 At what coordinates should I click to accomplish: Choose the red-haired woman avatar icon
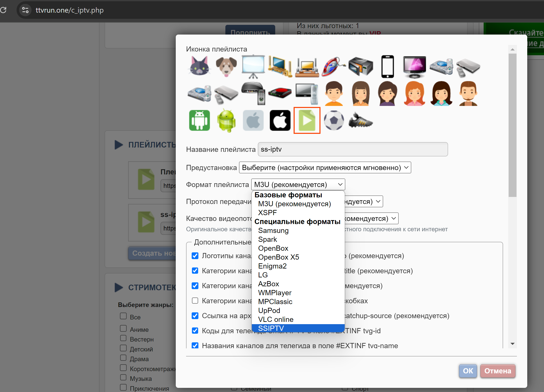(x=414, y=94)
